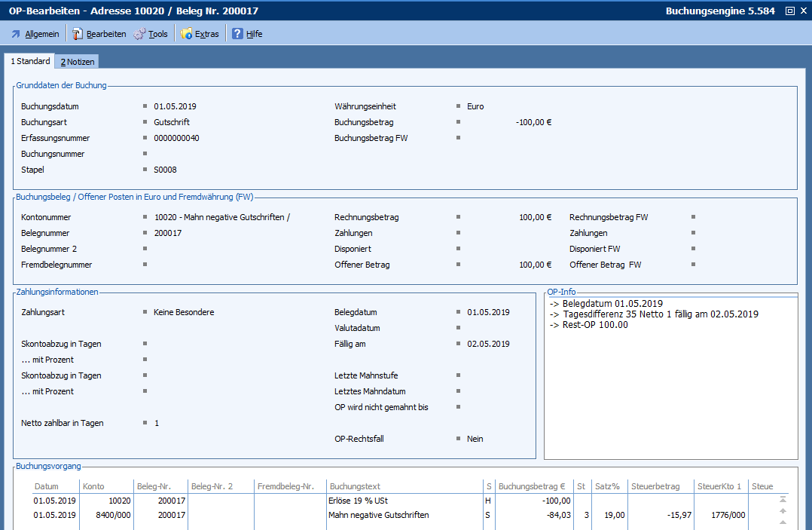Open the Allgemein menu arrow icon
The width and height of the screenshot is (812, 530).
click(16, 34)
